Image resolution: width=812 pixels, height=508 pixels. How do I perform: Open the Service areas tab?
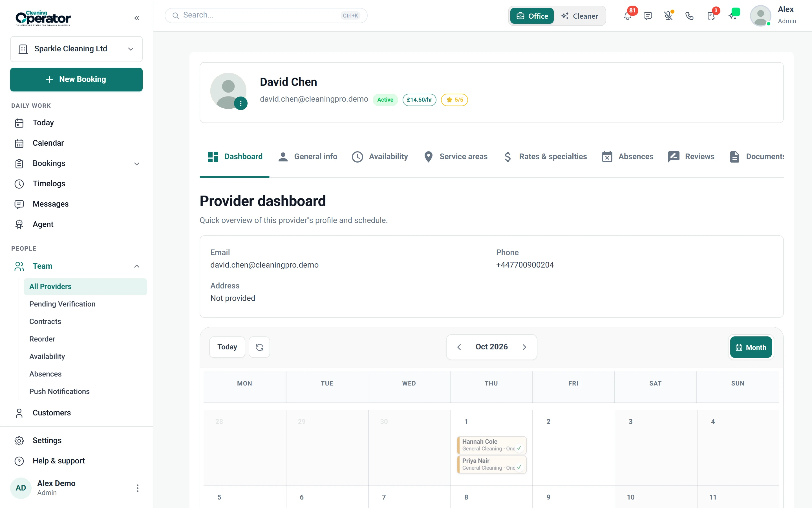pos(455,157)
